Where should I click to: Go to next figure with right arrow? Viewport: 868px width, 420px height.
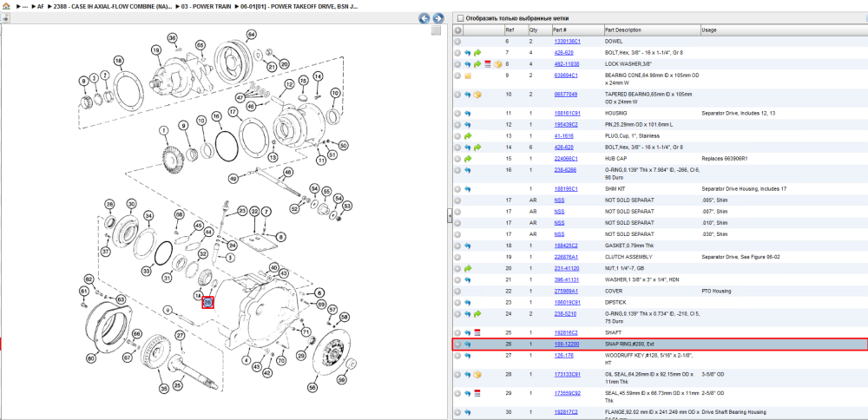click(437, 18)
